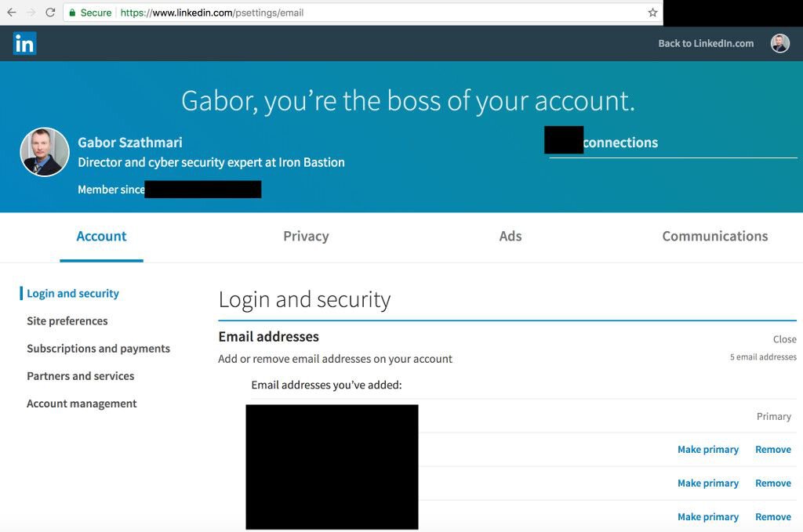Viewport: 803px width, 532px height.
Task: Select Login and security in the sidebar
Action: [x=73, y=293]
